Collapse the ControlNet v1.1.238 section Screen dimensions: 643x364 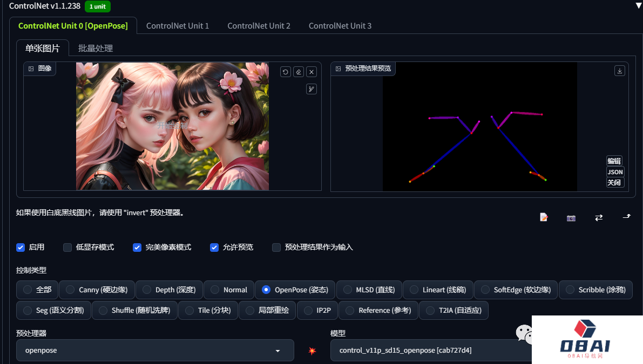point(638,6)
